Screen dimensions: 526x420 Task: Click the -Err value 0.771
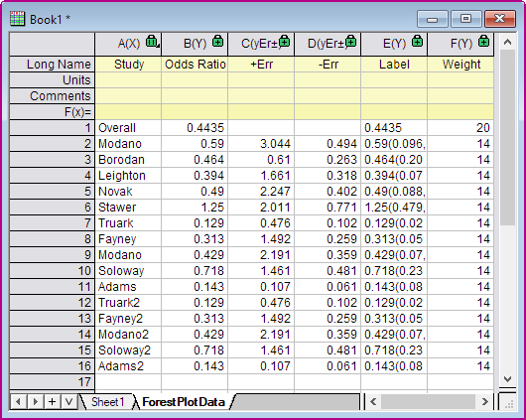328,208
